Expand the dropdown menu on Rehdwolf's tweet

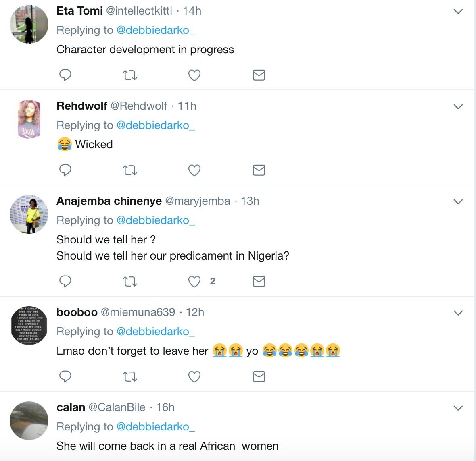458,106
